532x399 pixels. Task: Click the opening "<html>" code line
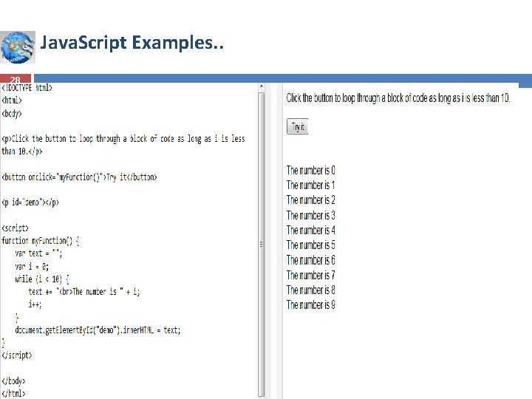click(12, 100)
